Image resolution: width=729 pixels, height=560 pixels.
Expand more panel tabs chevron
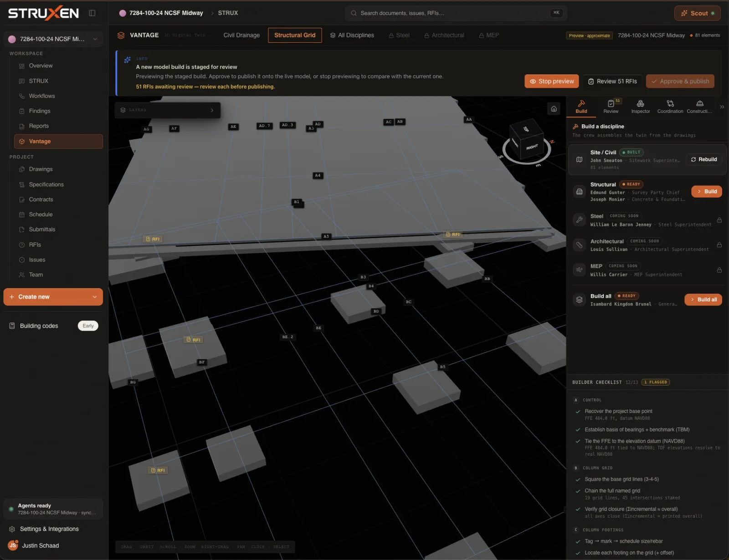pyautogui.click(x=722, y=107)
